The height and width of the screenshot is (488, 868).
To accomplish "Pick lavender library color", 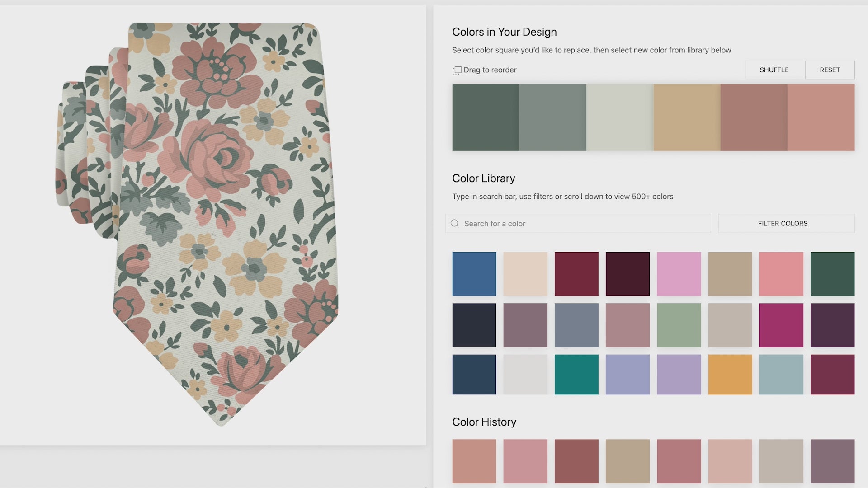I will pyautogui.click(x=679, y=375).
